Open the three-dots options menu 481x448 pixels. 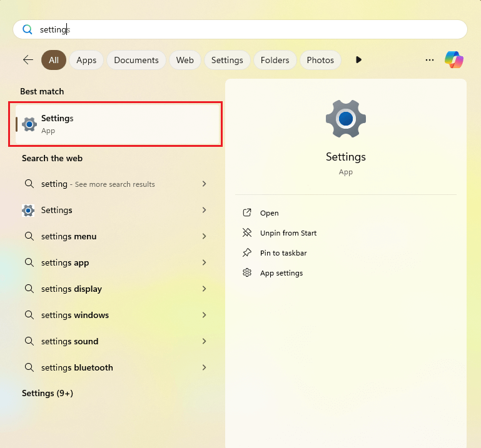click(x=430, y=60)
